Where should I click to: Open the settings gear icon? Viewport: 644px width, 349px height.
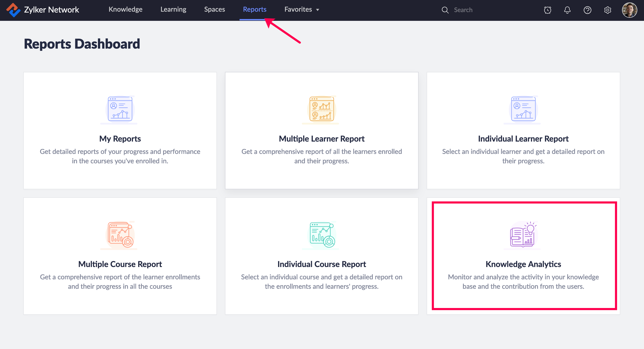607,10
